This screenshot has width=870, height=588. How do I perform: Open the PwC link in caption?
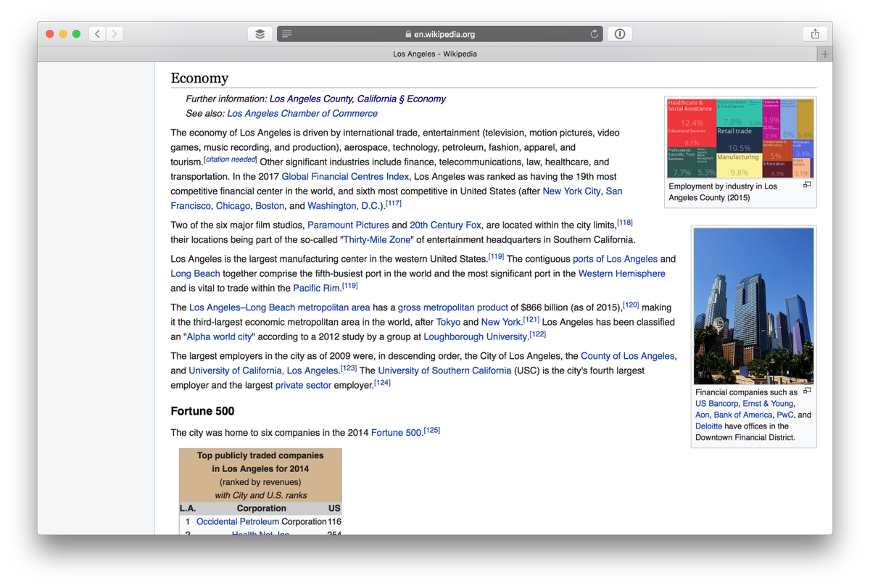pyautogui.click(x=785, y=415)
